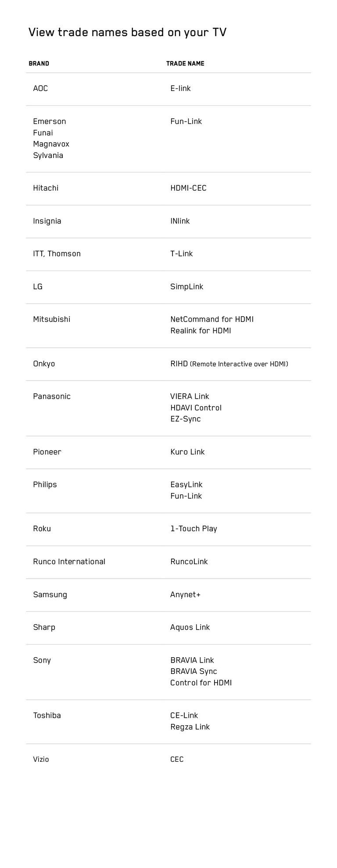The image size is (337, 868).
Task: Click the Samsung brand cell
Action: point(50,595)
